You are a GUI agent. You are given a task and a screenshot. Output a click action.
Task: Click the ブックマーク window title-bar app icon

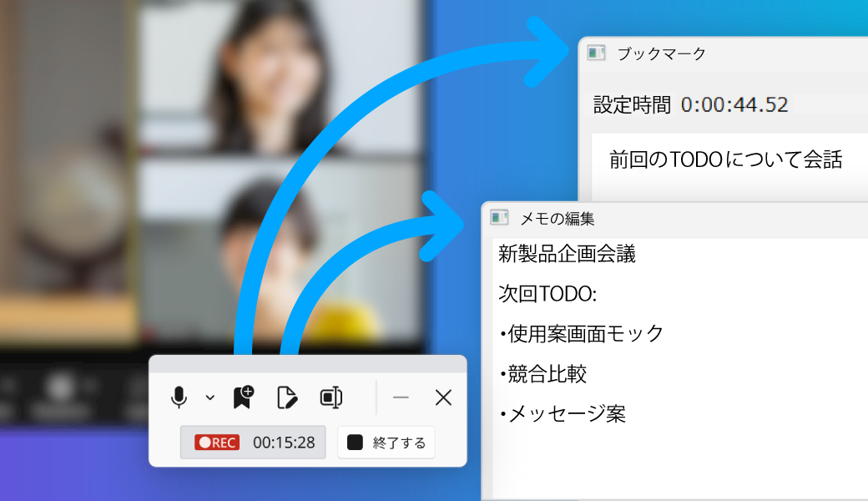pos(596,53)
